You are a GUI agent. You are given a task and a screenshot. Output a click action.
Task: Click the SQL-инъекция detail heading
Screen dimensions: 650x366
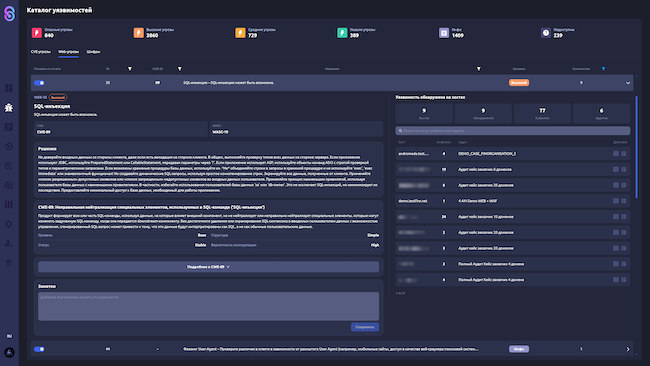coord(52,106)
